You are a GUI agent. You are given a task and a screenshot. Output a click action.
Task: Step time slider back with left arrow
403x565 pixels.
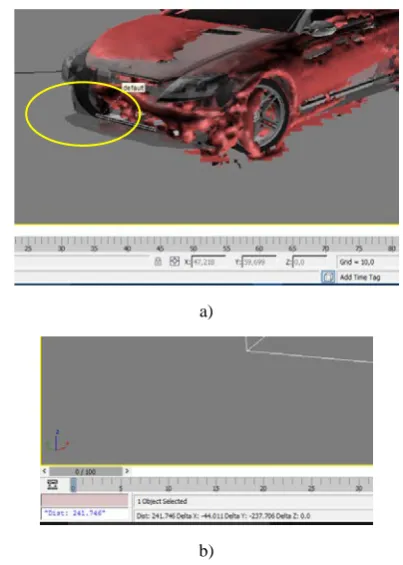point(44,471)
